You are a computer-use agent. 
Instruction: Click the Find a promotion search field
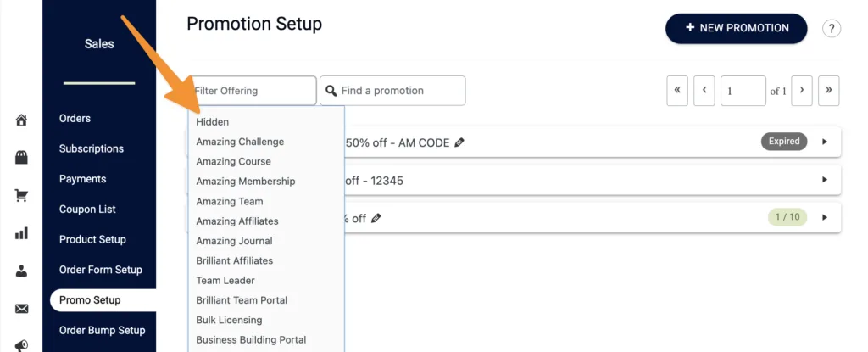pos(400,91)
